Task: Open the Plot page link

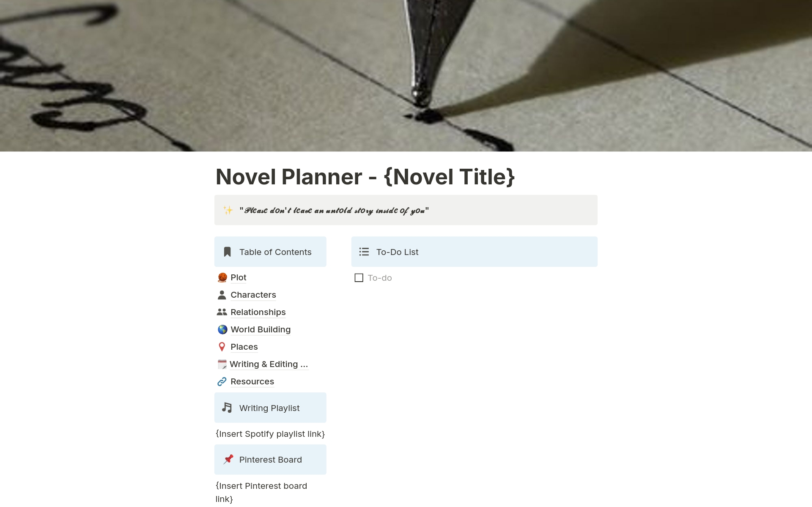Action: click(x=238, y=277)
